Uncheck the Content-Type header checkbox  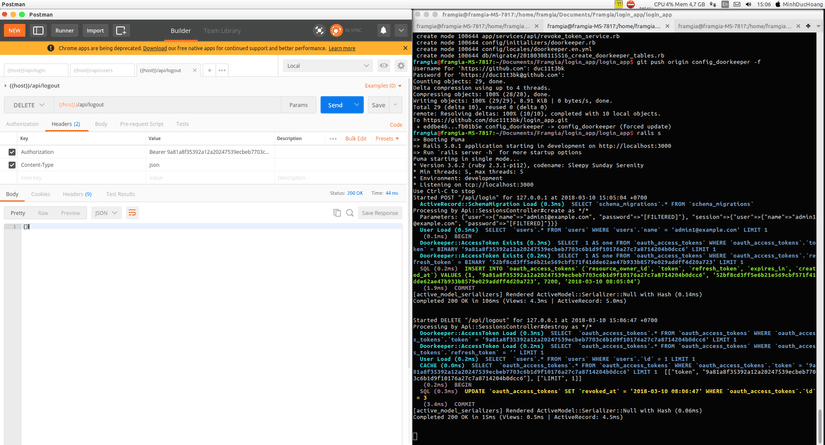tap(12, 165)
